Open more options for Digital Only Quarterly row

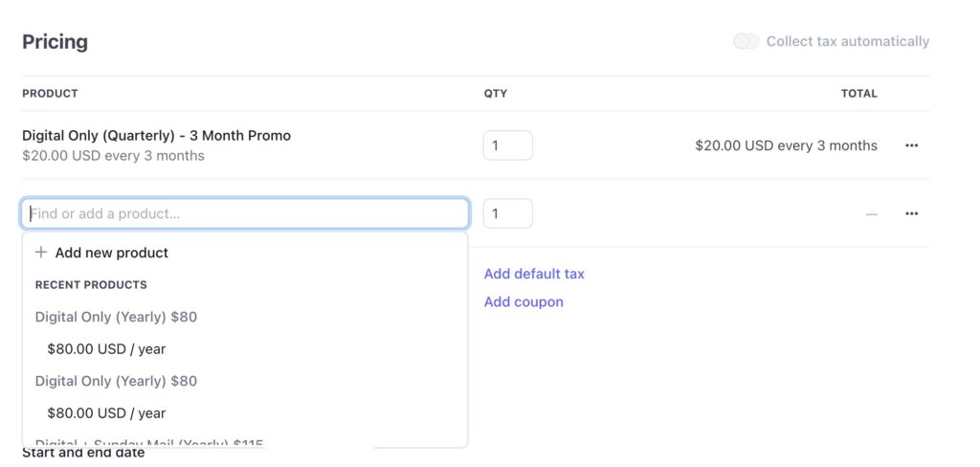click(x=911, y=145)
